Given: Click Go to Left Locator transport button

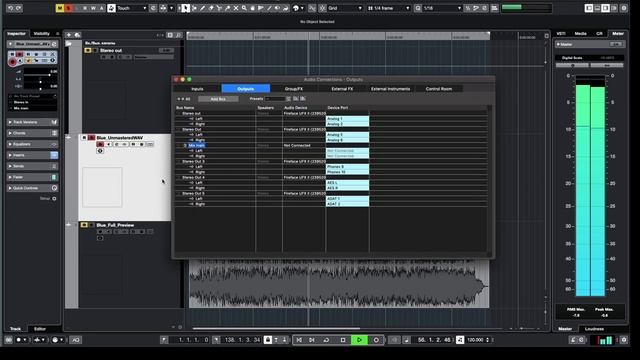Looking at the screenshot, I should (299, 340).
